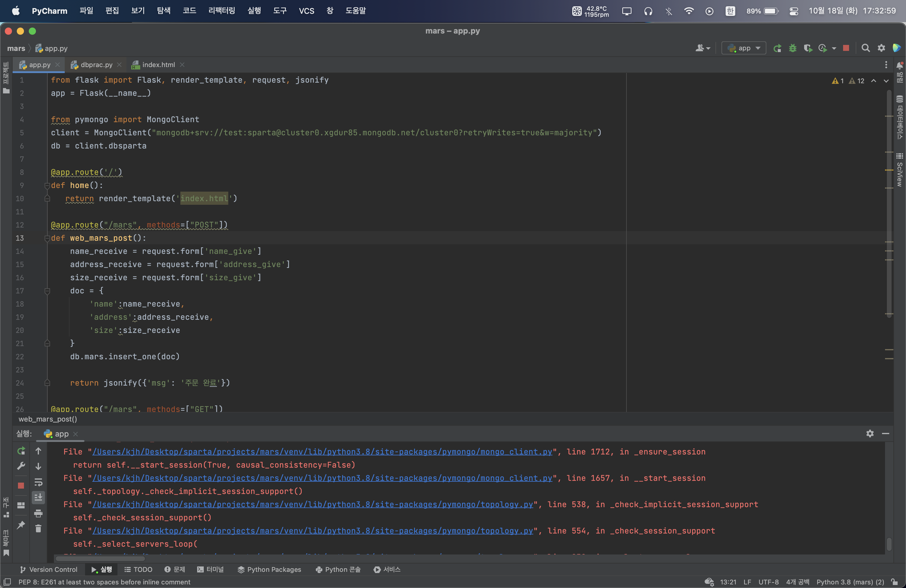This screenshot has height=588, width=906.
Task: Toggle soft-wrap in the console
Action: pos(38,482)
